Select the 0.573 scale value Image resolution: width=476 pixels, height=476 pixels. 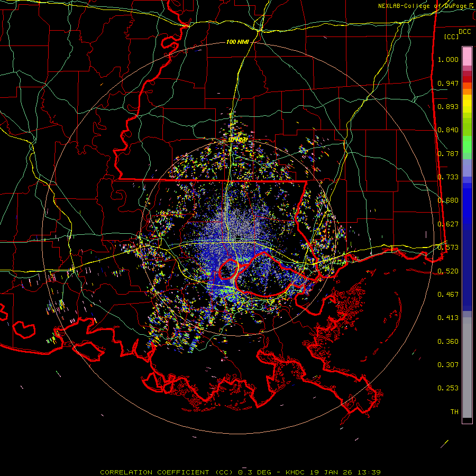tap(448, 248)
